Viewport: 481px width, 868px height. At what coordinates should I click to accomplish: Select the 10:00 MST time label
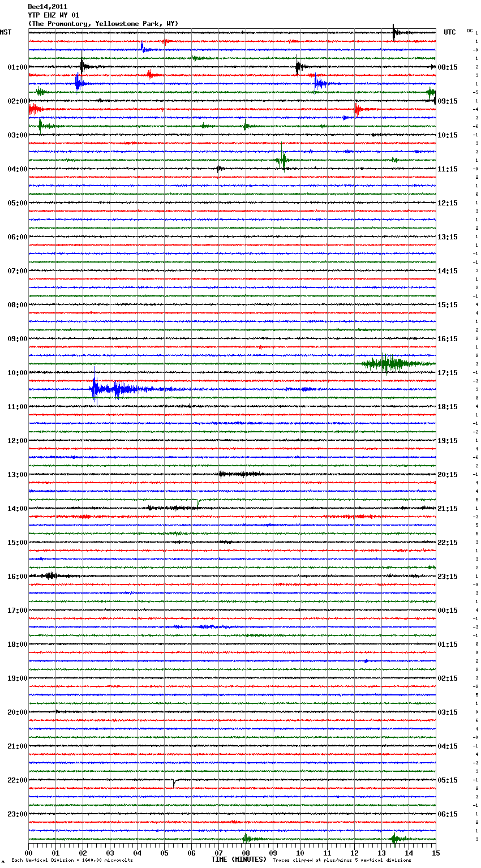[17, 373]
